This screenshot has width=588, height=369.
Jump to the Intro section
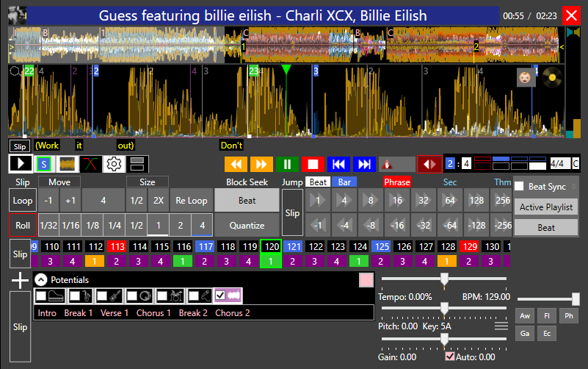coord(47,313)
